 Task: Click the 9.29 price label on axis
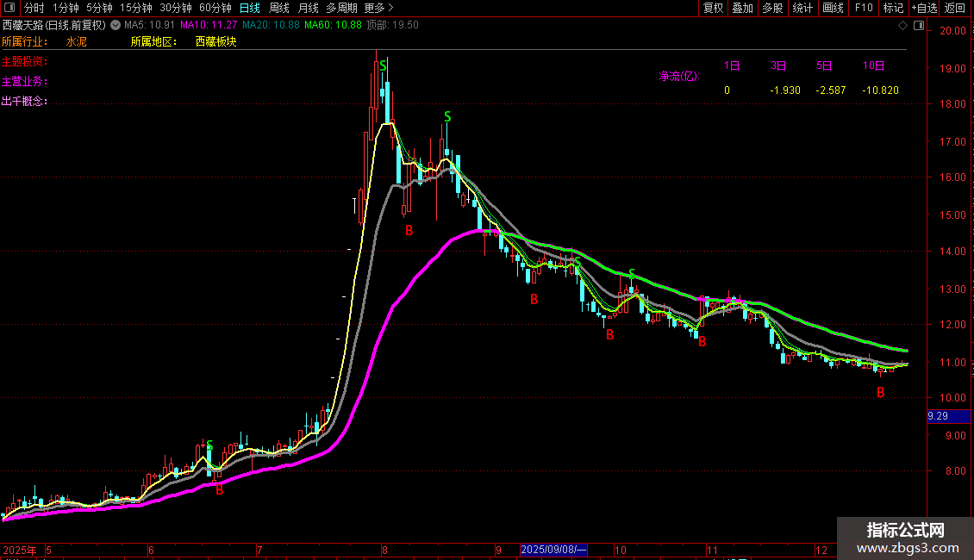click(938, 416)
